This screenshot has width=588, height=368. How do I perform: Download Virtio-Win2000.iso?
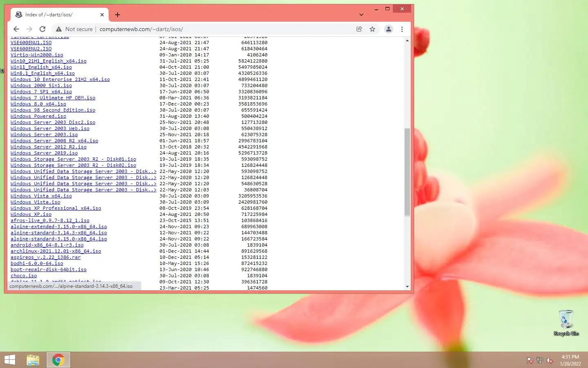37,55
